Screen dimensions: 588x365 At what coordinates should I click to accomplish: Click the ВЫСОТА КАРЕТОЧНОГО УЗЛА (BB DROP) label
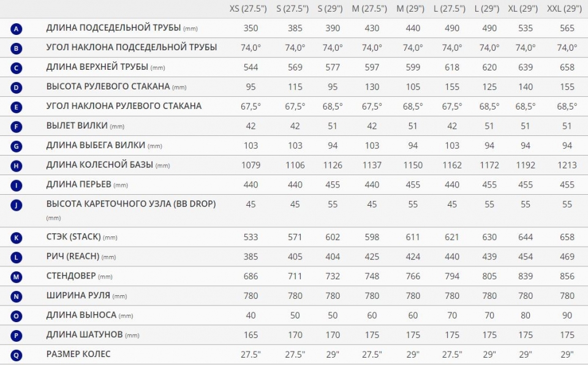[131, 204]
